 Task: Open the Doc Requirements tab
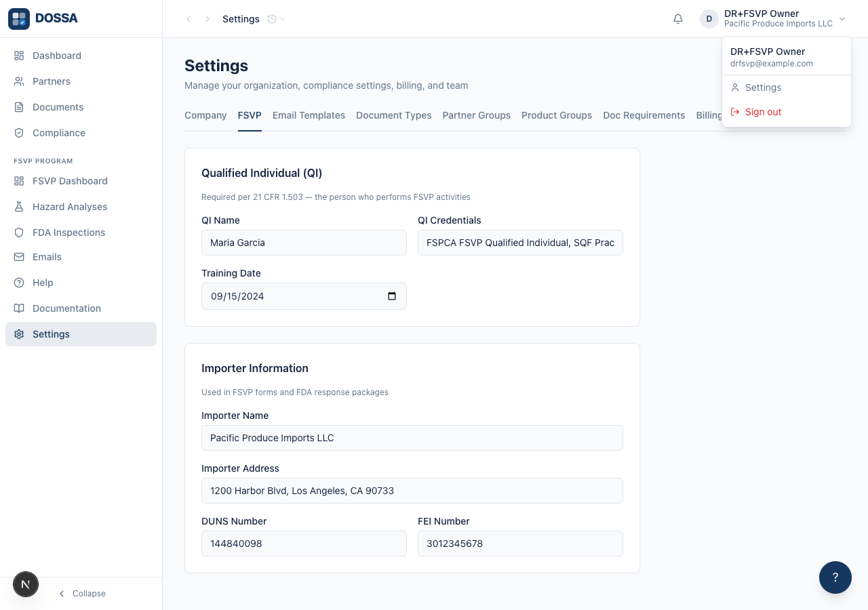tap(644, 115)
